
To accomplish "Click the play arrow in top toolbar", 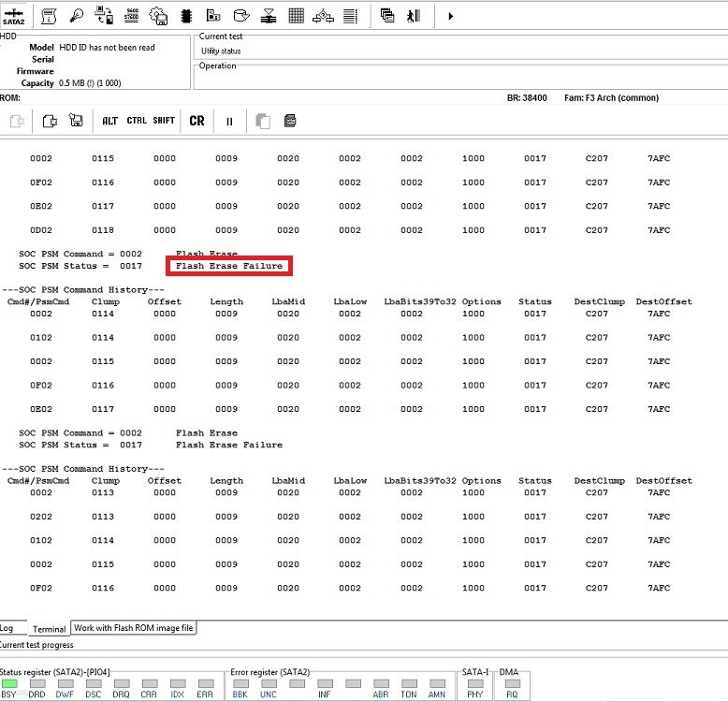I will (x=450, y=16).
